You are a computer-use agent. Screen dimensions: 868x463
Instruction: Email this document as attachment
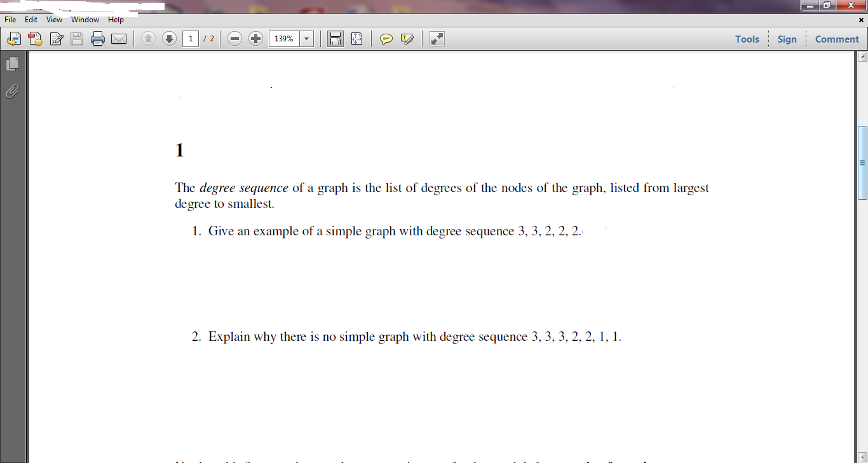pyautogui.click(x=119, y=38)
